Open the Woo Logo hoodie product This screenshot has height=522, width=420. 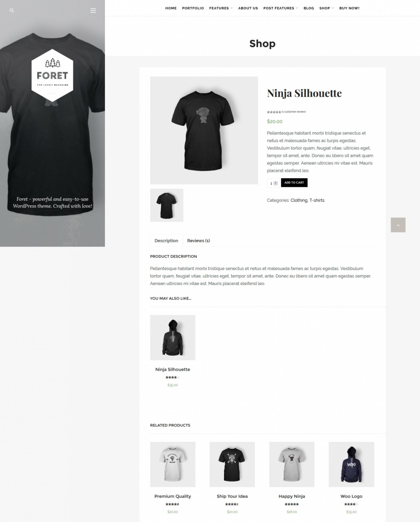point(351,464)
